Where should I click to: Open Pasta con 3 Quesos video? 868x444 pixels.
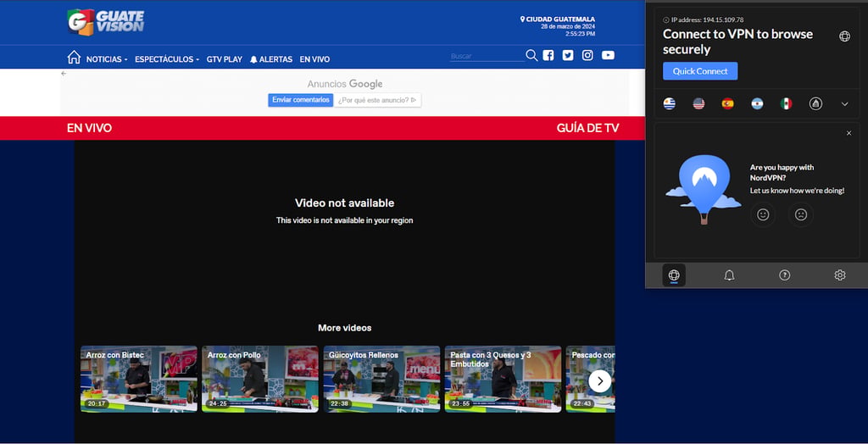(x=503, y=380)
